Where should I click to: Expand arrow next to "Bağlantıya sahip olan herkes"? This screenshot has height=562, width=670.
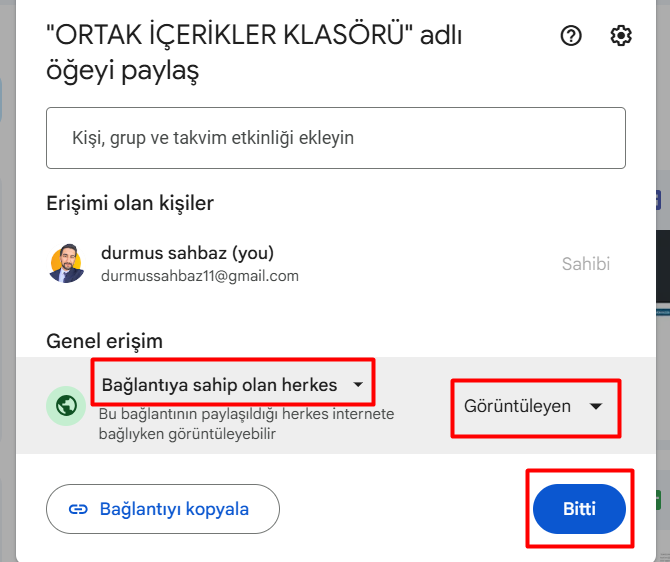[358, 385]
